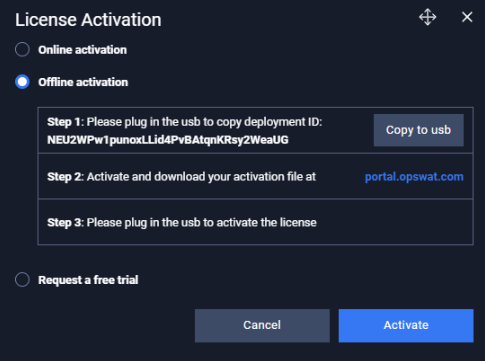The height and width of the screenshot is (361, 485).
Task: Click the Step 2 bold label
Action: (x=64, y=177)
